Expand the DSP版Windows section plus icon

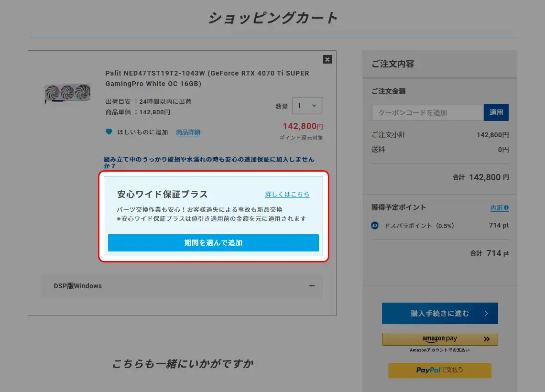pyautogui.click(x=312, y=286)
